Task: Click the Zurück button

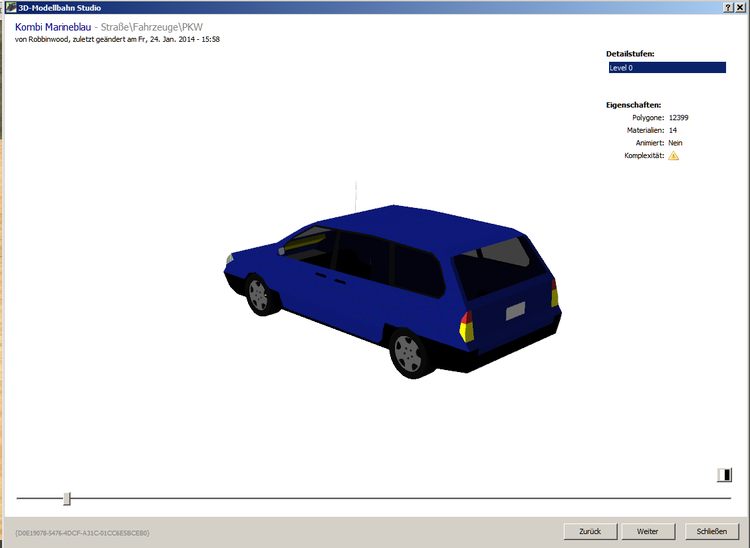Action: tap(590, 531)
